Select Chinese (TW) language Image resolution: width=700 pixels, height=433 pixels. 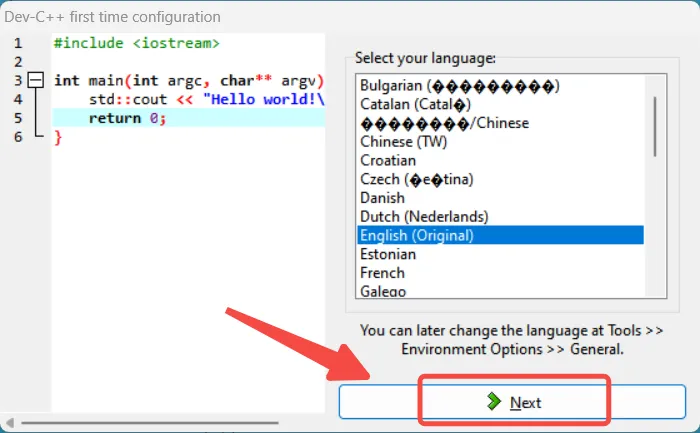click(500, 142)
